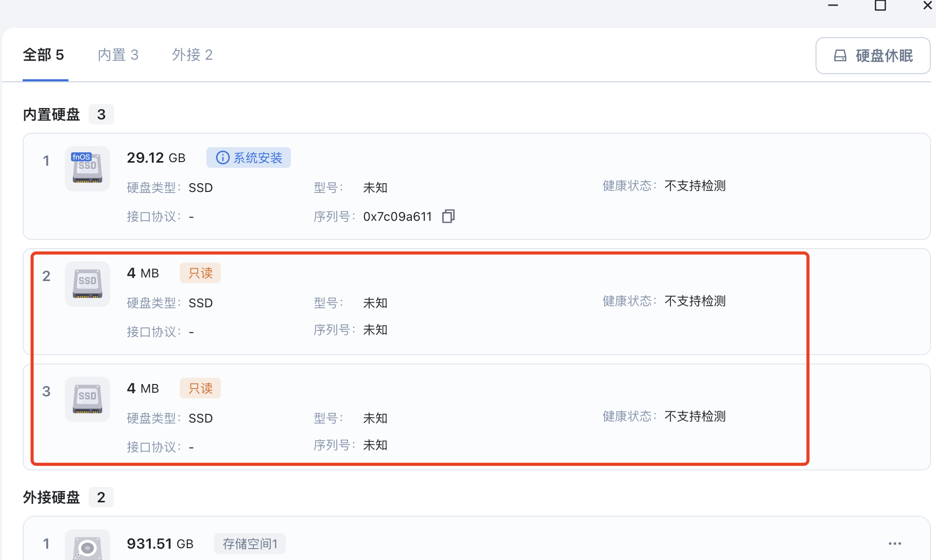Click the fnOS SSD icon of disk 1

pos(88,169)
